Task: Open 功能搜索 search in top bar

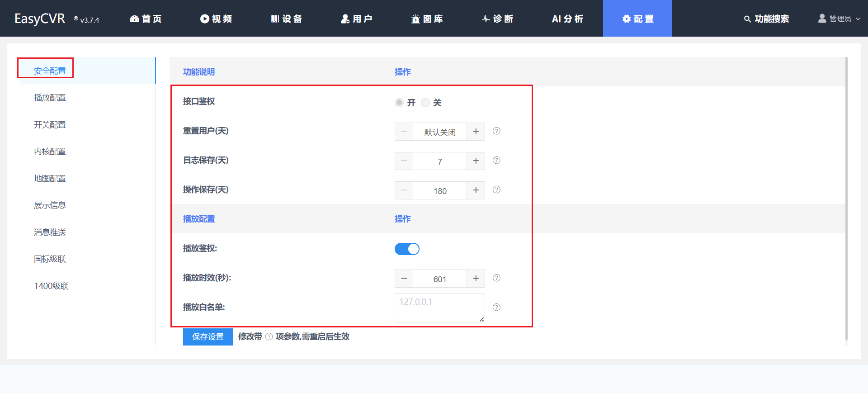Action: [x=766, y=19]
